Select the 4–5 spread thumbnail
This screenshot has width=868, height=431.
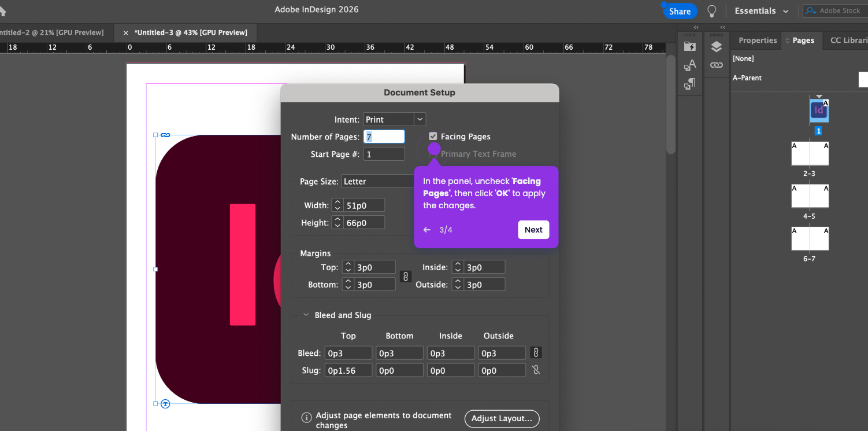810,196
